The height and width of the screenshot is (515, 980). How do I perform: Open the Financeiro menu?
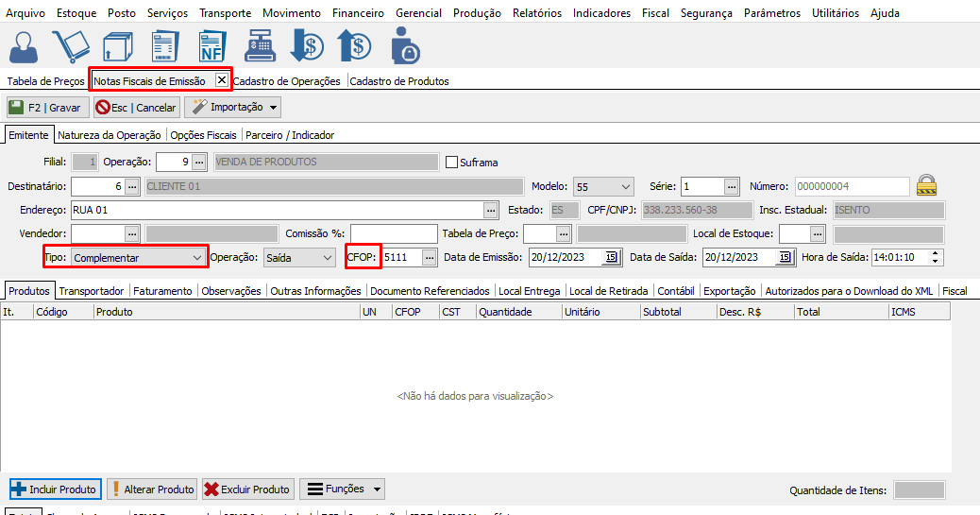[x=358, y=13]
